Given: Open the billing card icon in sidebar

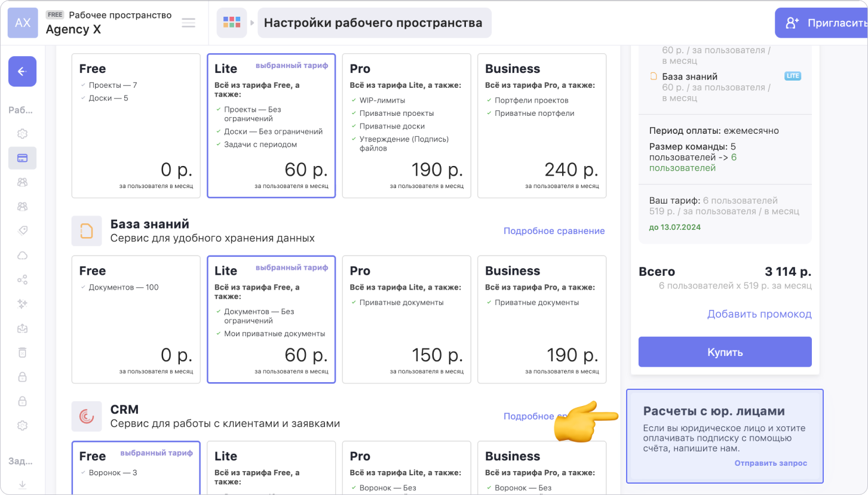Looking at the screenshot, I should click(x=22, y=158).
